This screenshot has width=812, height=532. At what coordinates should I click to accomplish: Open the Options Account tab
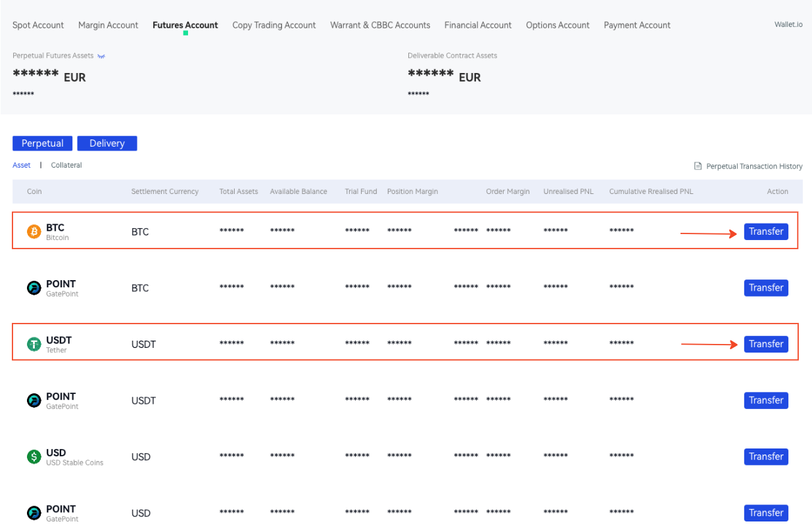tap(558, 25)
